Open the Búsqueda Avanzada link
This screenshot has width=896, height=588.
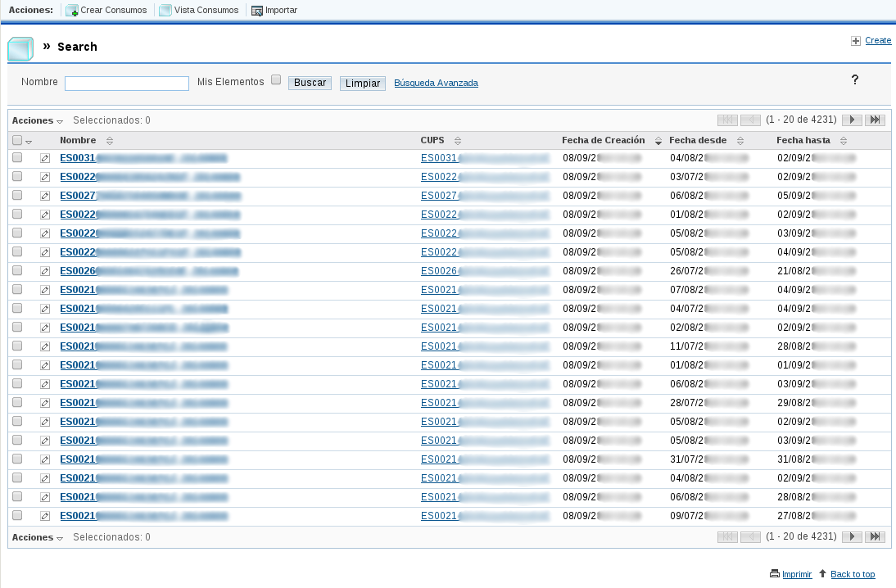(x=436, y=83)
